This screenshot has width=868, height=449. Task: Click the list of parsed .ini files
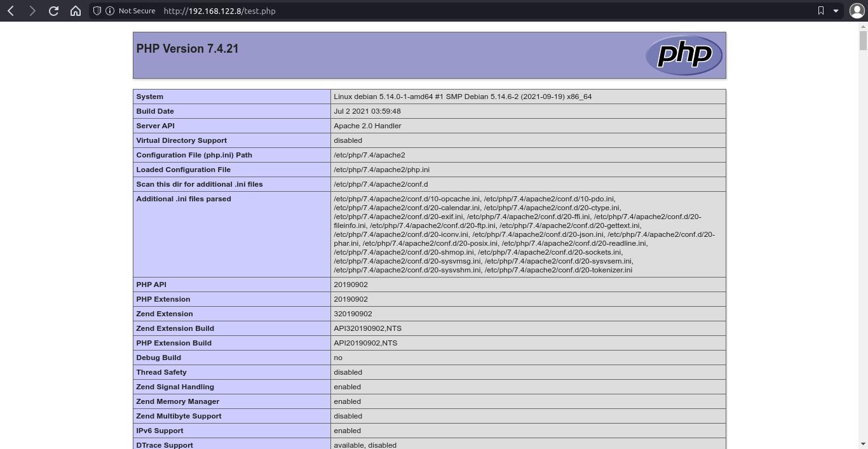pyautogui.click(x=524, y=234)
